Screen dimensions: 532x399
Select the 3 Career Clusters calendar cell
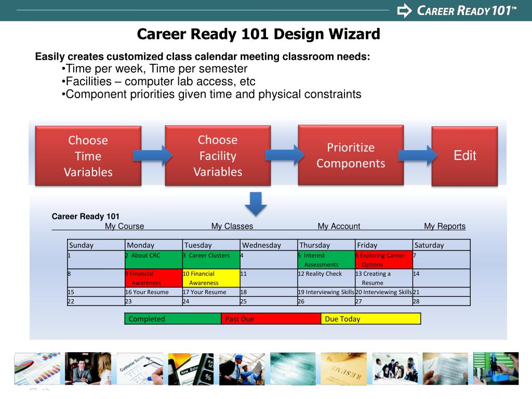point(211,260)
